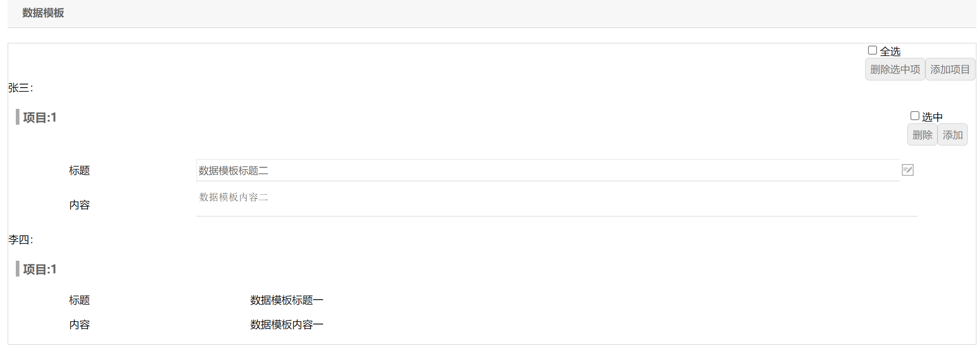Click the 删除 button in 张三's item
980x352 pixels.
pyautogui.click(x=922, y=135)
